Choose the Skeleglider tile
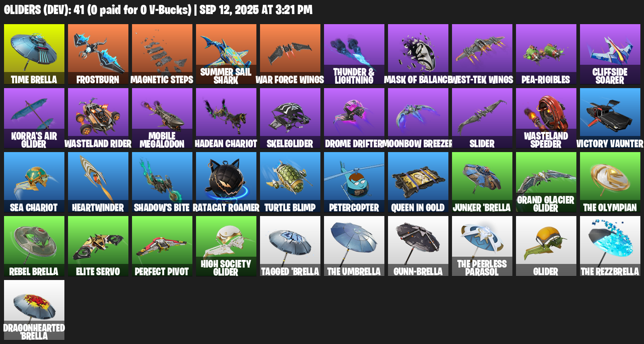The width and height of the screenshot is (644, 344). click(x=290, y=118)
